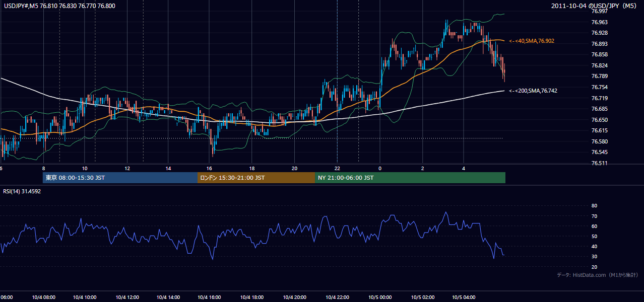Click RSI scale value 20
This screenshot has width=644, height=302.
point(594,267)
